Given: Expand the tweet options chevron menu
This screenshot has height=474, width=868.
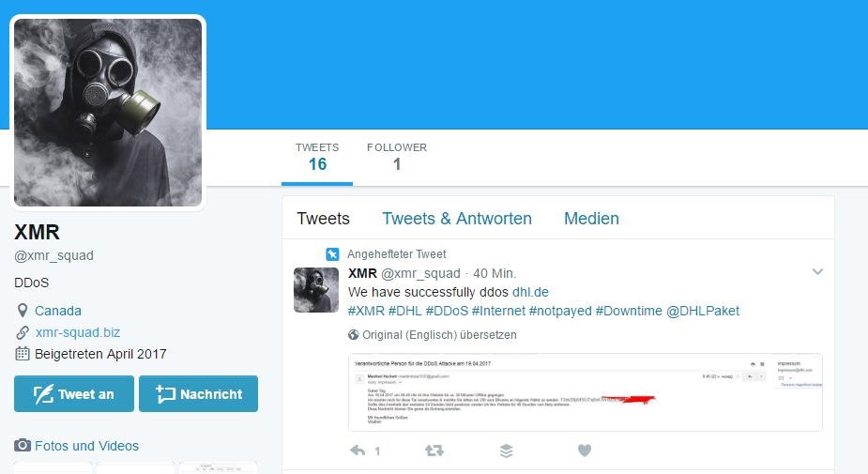Looking at the screenshot, I should (x=817, y=271).
